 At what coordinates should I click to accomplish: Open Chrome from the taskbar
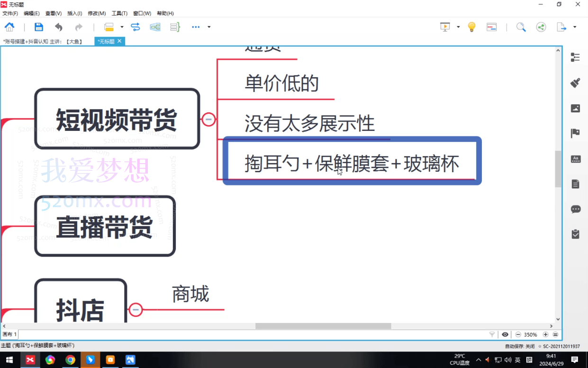coord(70,360)
